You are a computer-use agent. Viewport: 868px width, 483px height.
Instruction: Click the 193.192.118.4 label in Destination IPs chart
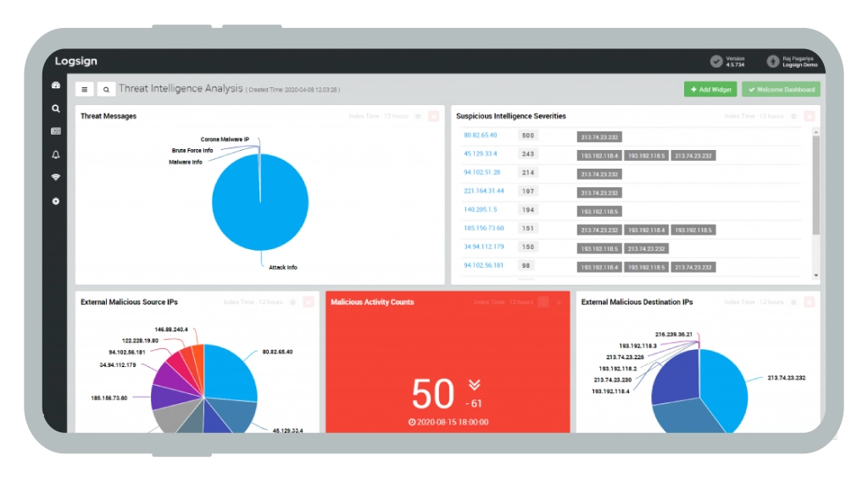610,391
